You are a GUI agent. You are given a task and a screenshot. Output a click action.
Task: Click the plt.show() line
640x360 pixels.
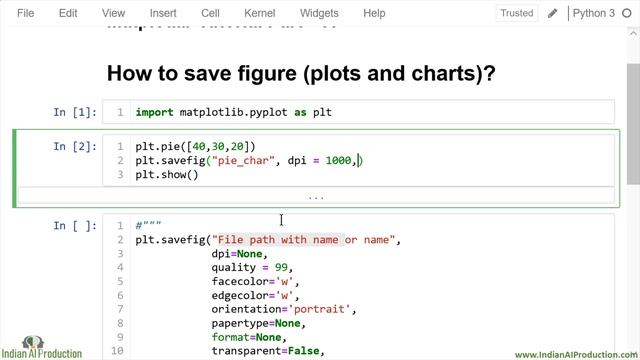coord(167,175)
